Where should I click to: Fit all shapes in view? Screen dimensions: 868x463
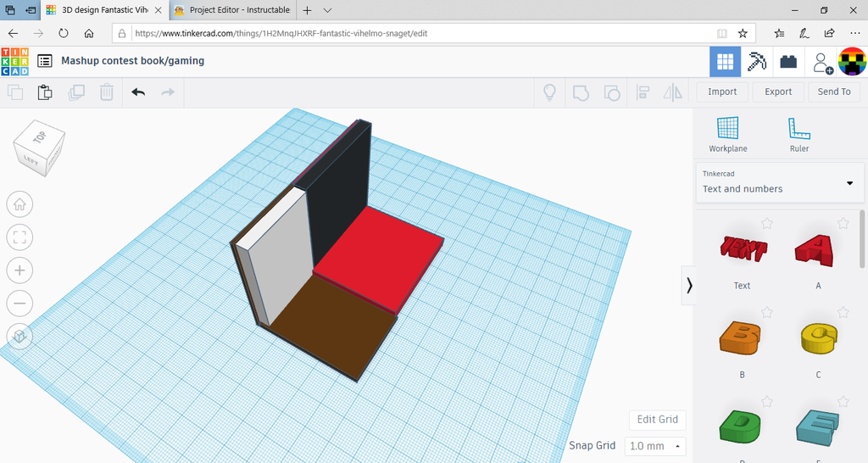[19, 237]
